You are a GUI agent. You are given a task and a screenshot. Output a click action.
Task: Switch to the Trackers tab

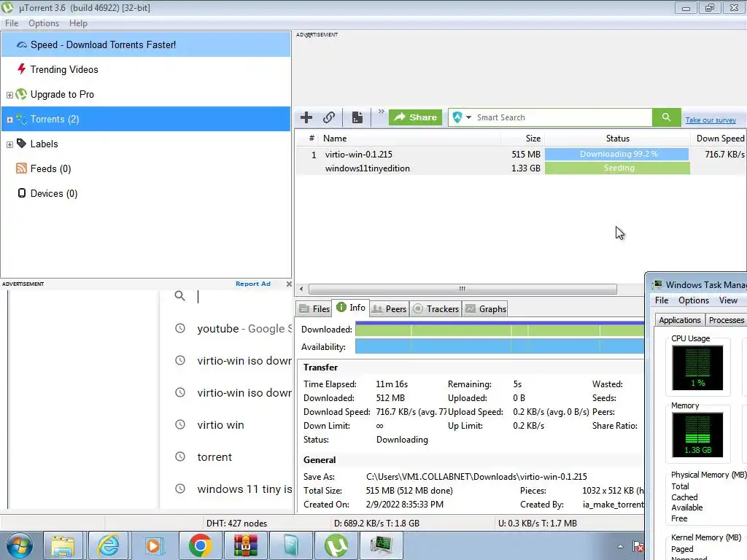tap(436, 309)
